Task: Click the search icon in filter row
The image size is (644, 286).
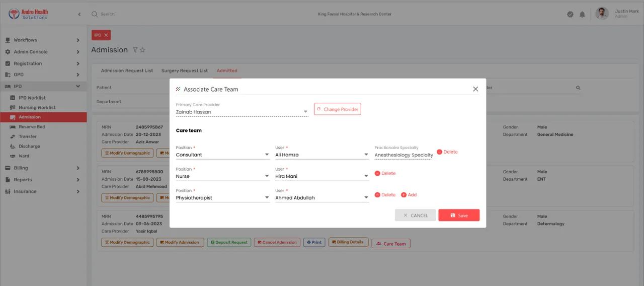Action: coord(579,88)
